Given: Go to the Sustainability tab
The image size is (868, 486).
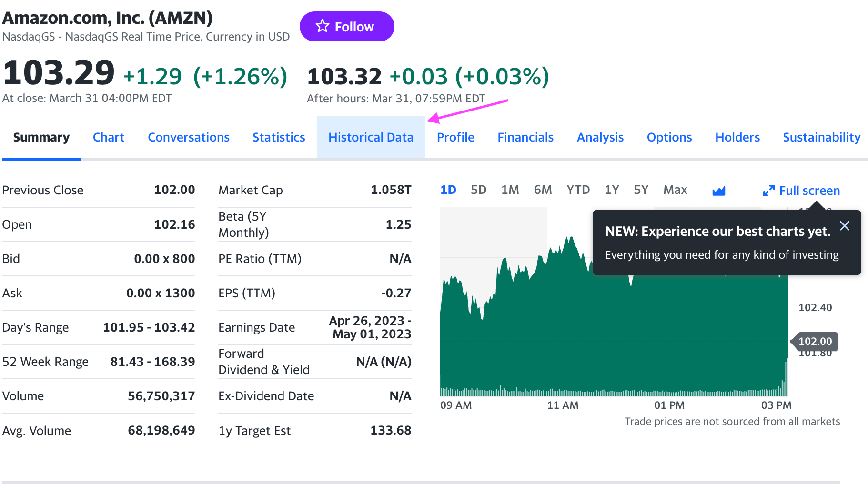Looking at the screenshot, I should click(x=821, y=137).
